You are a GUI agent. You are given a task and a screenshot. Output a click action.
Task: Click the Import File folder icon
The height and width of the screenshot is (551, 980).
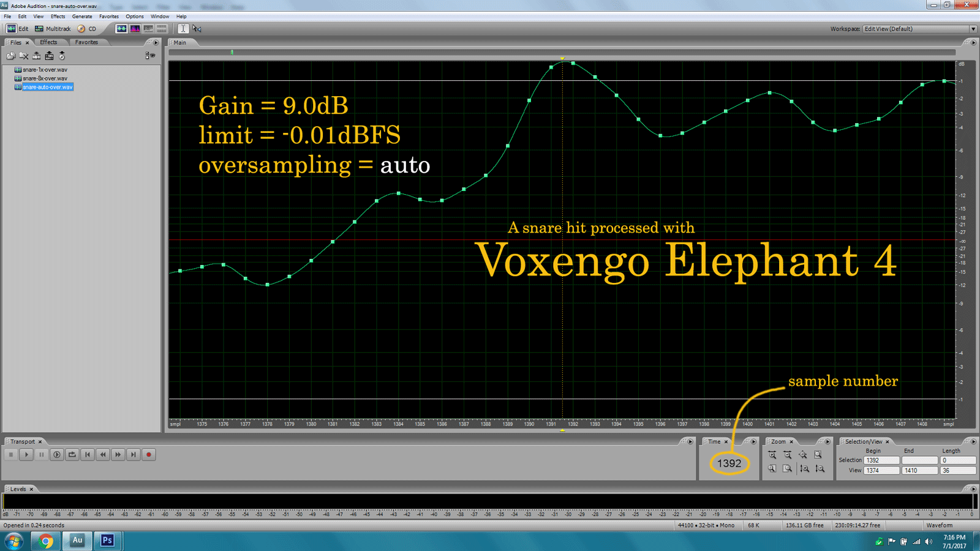[10, 56]
